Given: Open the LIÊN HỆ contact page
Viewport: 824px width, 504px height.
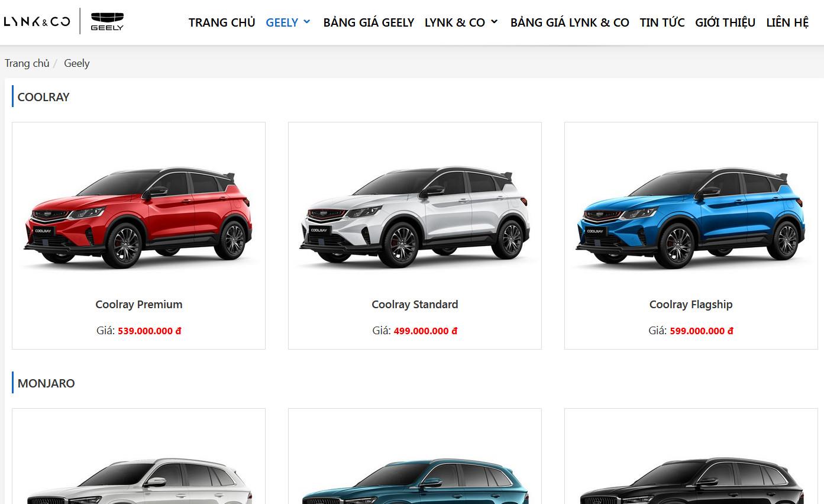Looking at the screenshot, I should 787,22.
